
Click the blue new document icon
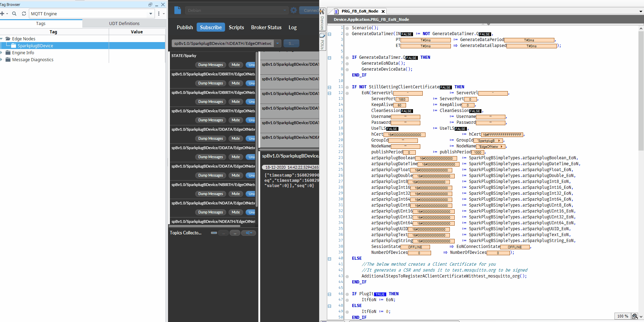177,10
